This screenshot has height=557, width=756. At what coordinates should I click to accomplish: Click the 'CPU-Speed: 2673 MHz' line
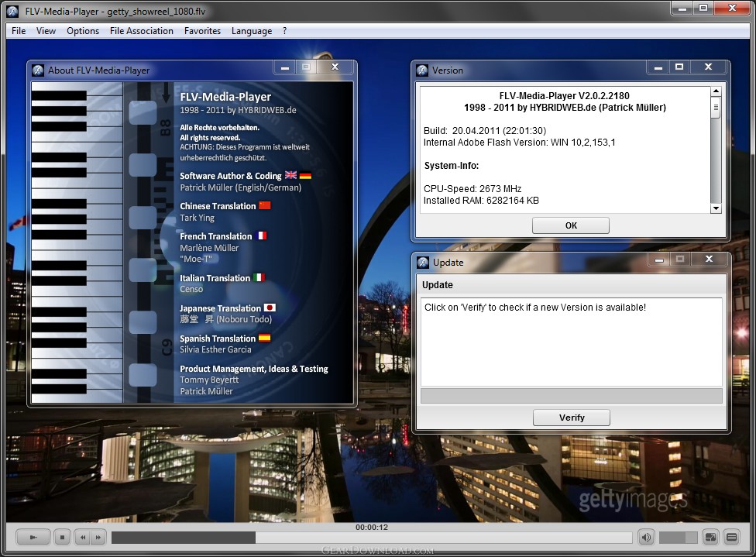coord(472,188)
